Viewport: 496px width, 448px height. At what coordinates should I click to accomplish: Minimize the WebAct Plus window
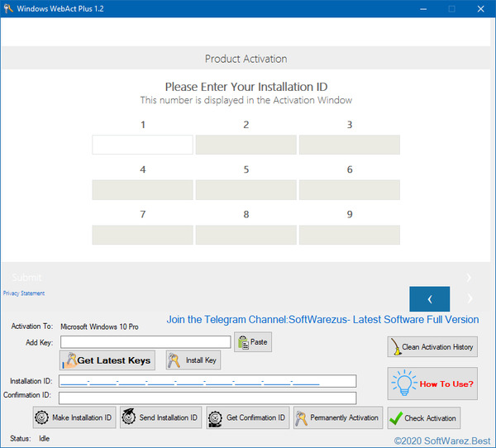423,9
